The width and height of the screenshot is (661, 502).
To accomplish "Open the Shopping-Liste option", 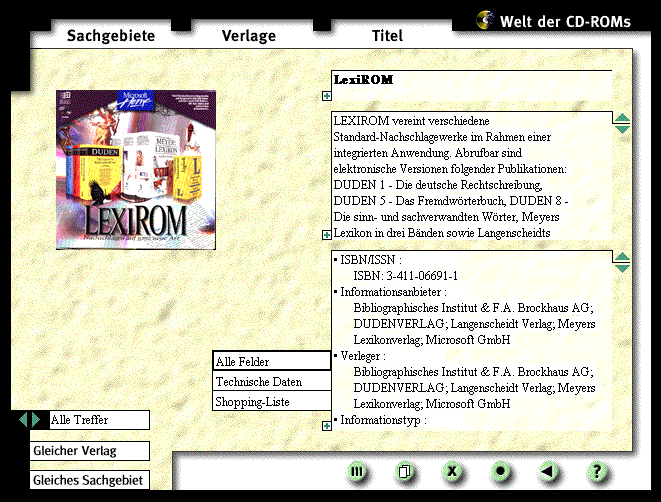I will point(271,401).
